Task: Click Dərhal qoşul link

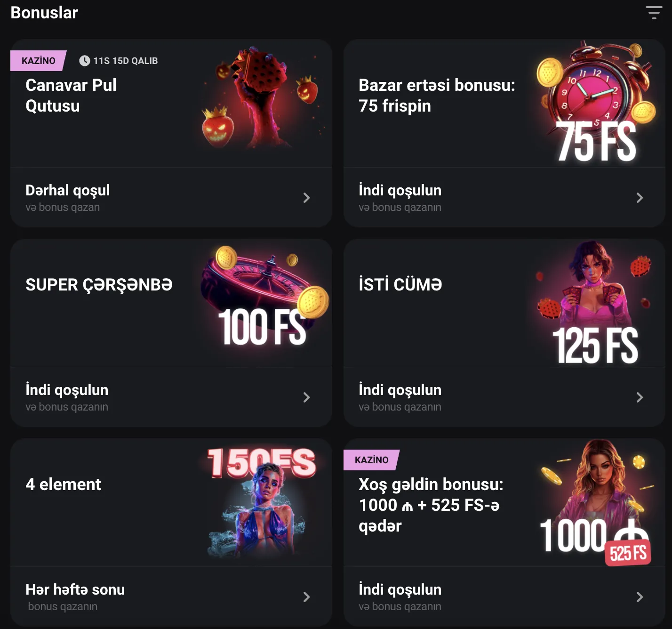Action: (x=68, y=190)
